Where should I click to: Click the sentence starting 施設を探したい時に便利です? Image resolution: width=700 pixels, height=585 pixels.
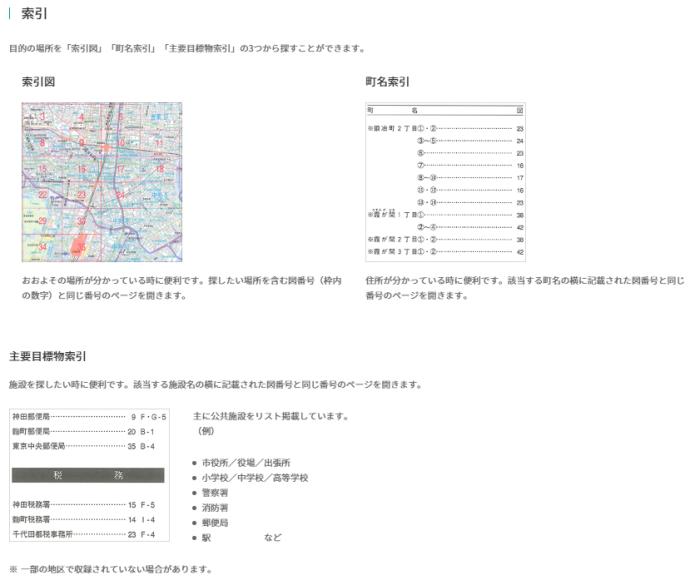[x=215, y=384]
